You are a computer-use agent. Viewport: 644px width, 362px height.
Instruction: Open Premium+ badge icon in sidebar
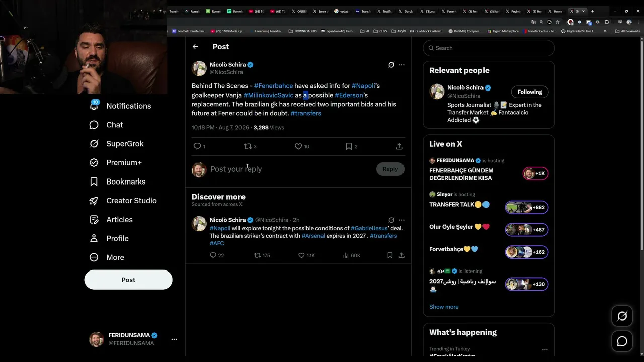coord(94,162)
